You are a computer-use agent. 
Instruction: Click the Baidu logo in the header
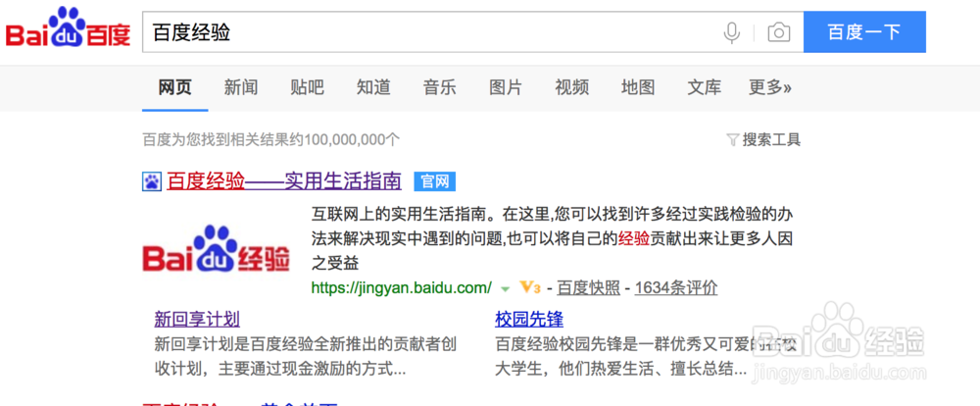pos(69,28)
